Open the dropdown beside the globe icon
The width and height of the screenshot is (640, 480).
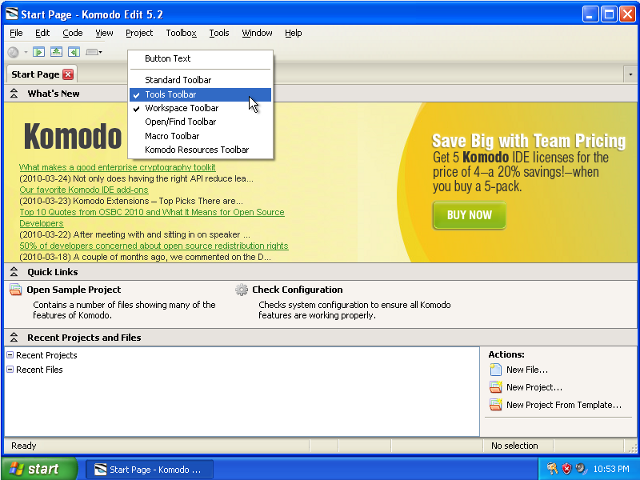pos(26,52)
